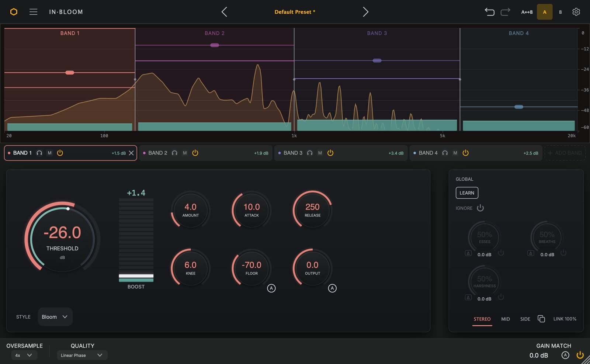This screenshot has height=364, width=590.
Task: Click the copy channel settings icon
Action: pos(541,319)
